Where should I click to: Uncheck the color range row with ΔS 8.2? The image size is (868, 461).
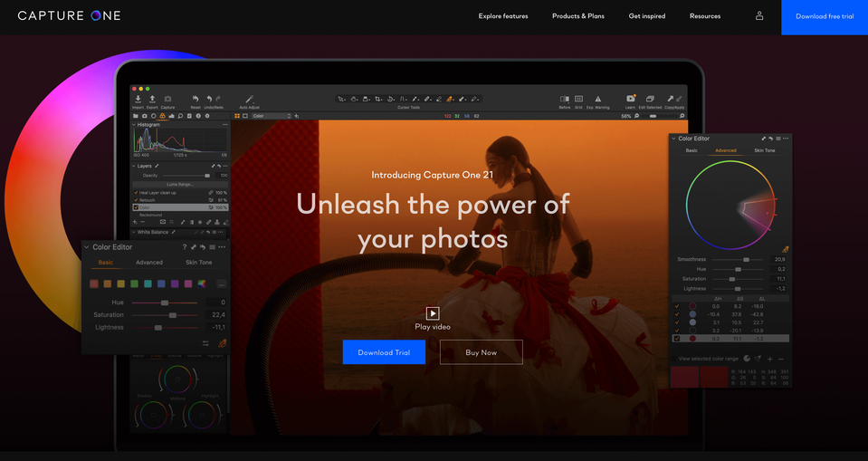coord(676,306)
